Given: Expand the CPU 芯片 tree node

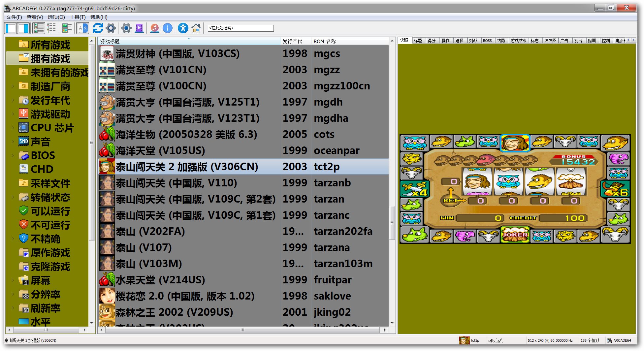Looking at the screenshot, I should pyautogui.click(x=13, y=128).
